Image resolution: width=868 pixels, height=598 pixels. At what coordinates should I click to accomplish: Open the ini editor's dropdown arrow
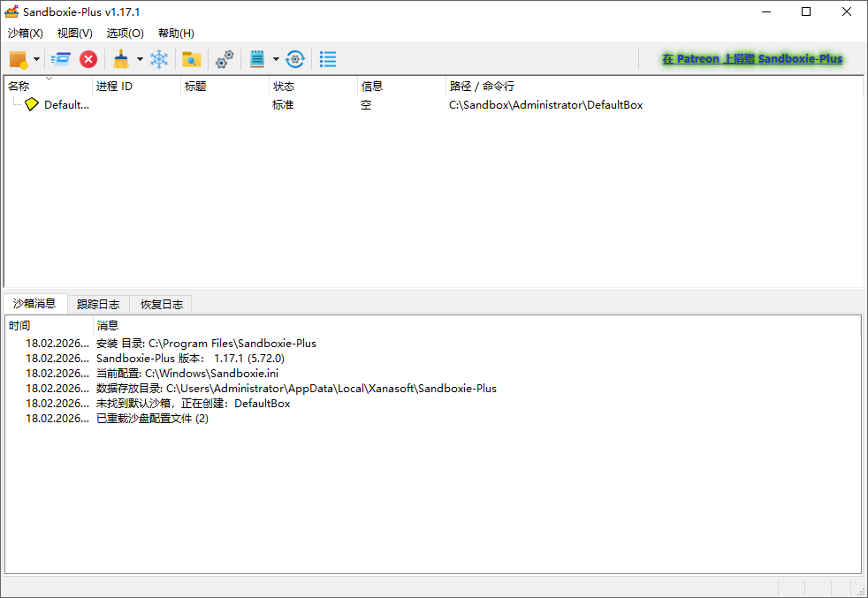pyautogui.click(x=275, y=58)
